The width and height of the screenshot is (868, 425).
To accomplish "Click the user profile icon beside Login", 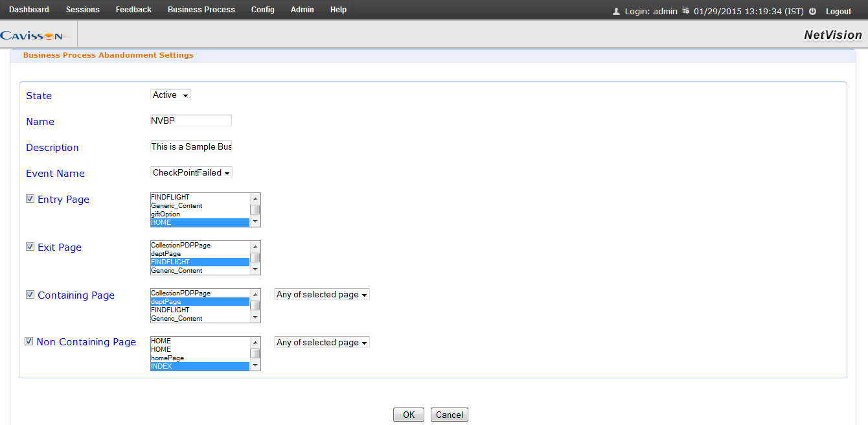I will tap(616, 11).
